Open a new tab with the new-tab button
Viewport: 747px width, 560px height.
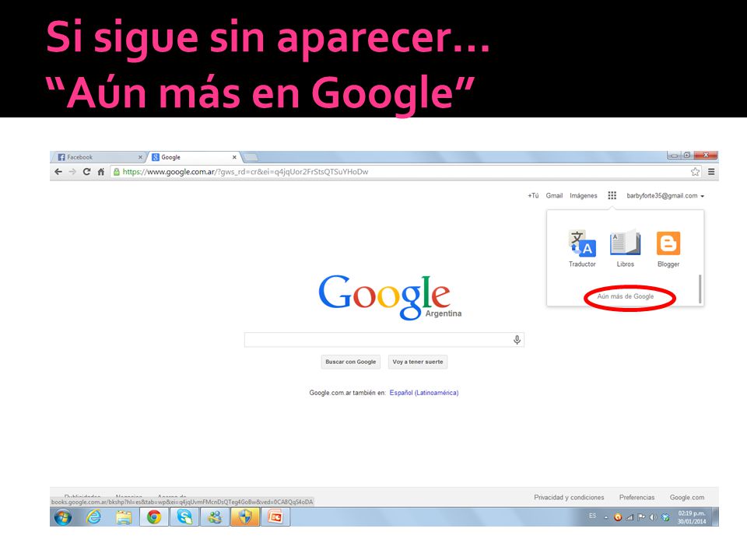[251, 157]
